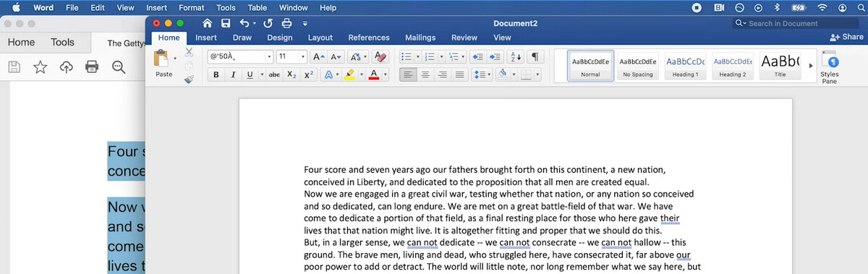Open the Borders dropdown arrow
The image size is (868, 274).
click(x=537, y=74)
